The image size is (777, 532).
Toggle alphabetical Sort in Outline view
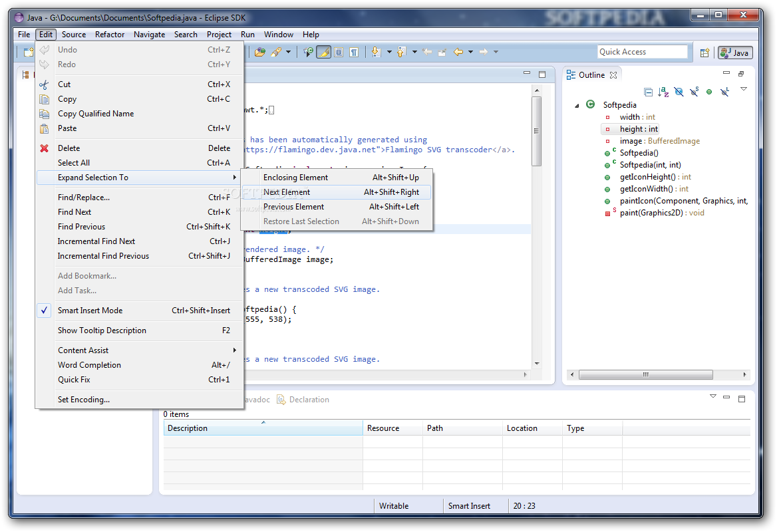click(x=663, y=92)
